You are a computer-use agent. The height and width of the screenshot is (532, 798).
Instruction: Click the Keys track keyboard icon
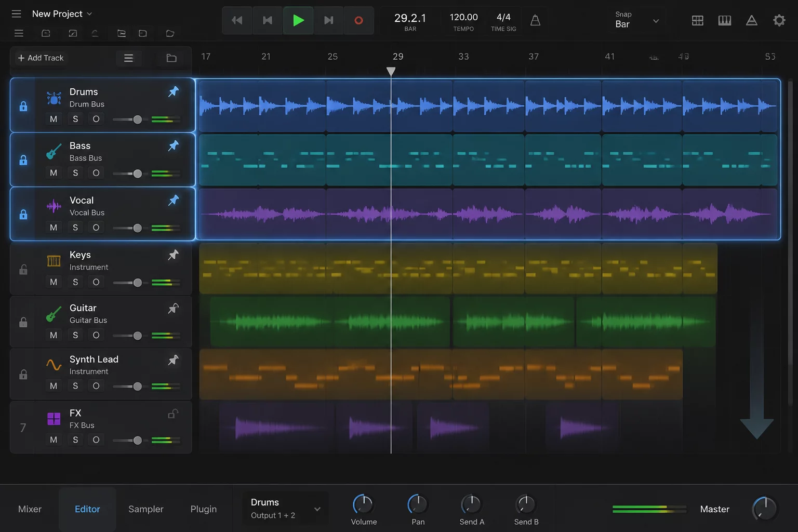click(x=54, y=261)
